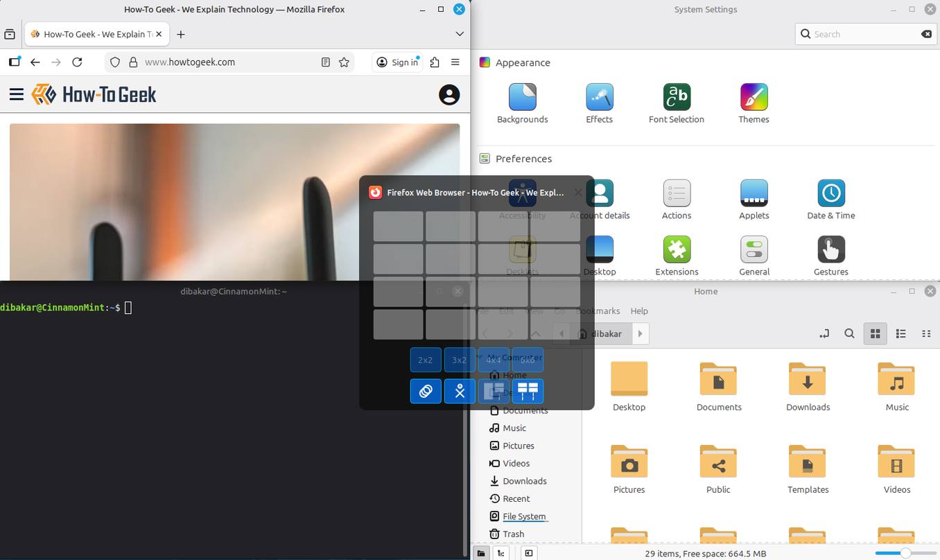Select the 4x4 grid preset in gTile
Screen dimensions: 940x560
pos(494,360)
